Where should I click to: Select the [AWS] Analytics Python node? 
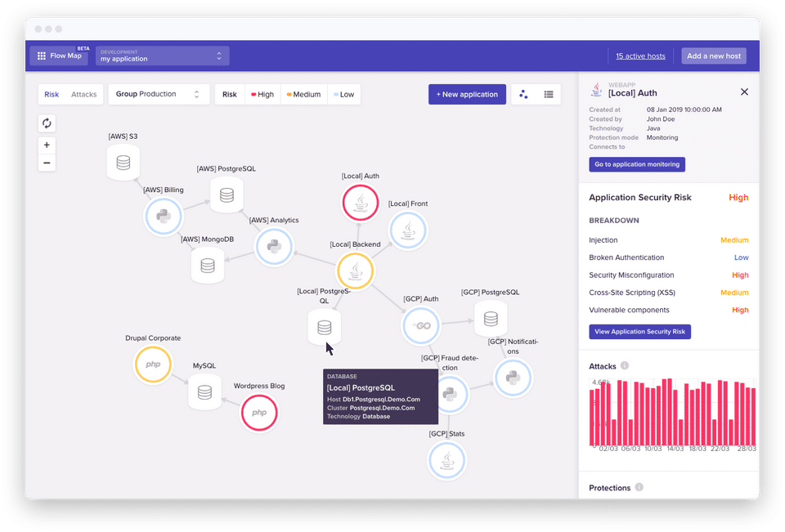[x=273, y=246]
